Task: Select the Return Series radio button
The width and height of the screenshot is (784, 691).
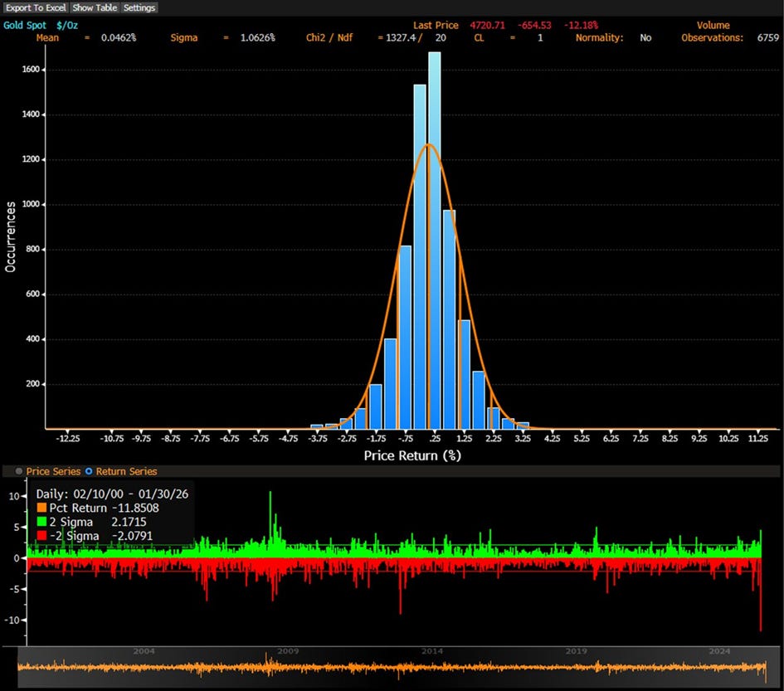Action: click(89, 471)
